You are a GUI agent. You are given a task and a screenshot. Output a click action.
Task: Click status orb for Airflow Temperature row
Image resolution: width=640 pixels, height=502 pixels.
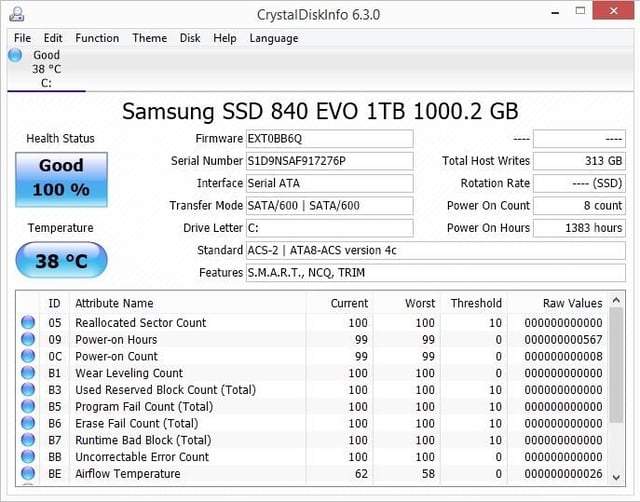click(x=28, y=473)
